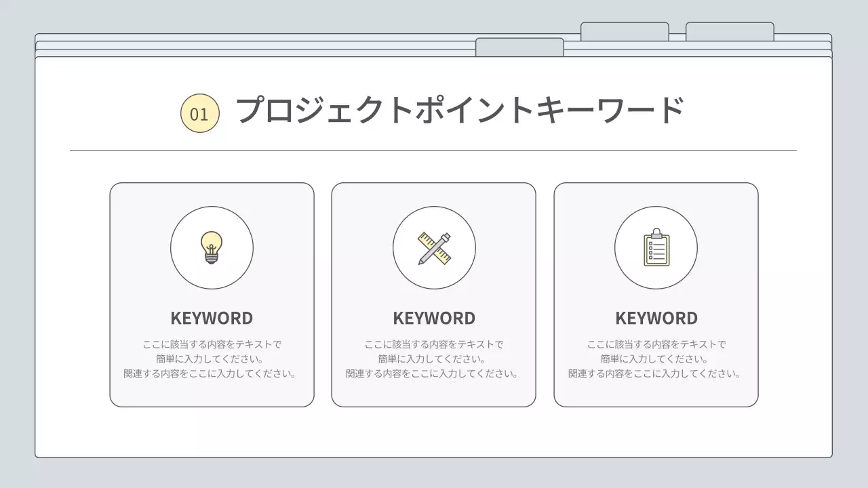
Task: Click the slide title プロジェクトポイントキーワード
Action: (x=461, y=110)
